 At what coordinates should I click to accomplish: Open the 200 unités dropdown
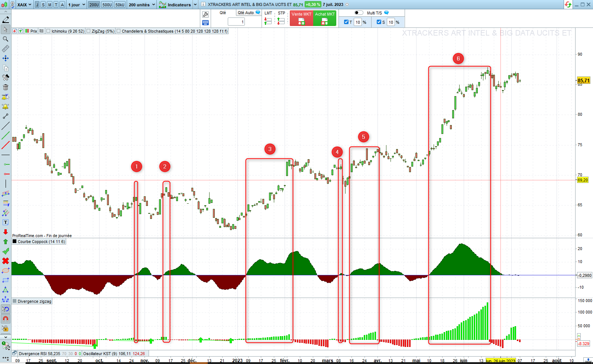142,5
